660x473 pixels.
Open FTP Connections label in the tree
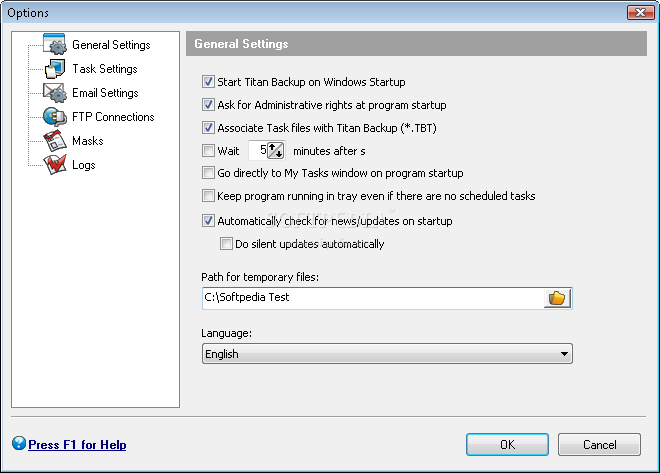pos(113,117)
